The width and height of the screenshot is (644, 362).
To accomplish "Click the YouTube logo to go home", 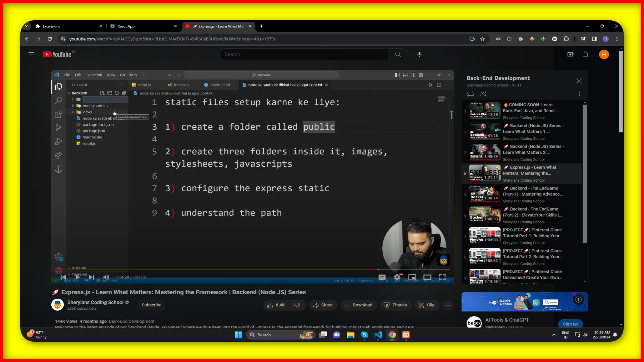I will [57, 54].
